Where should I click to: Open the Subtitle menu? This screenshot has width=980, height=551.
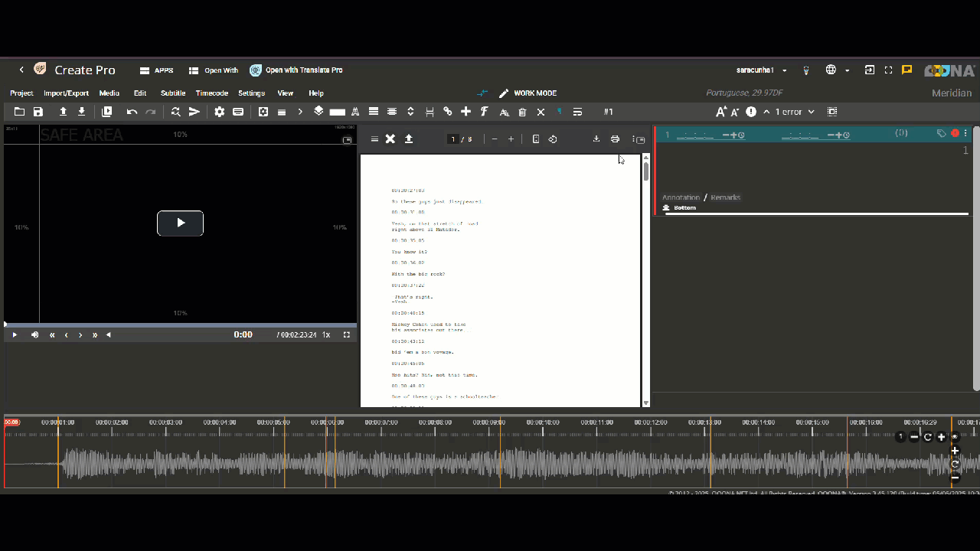(x=172, y=93)
